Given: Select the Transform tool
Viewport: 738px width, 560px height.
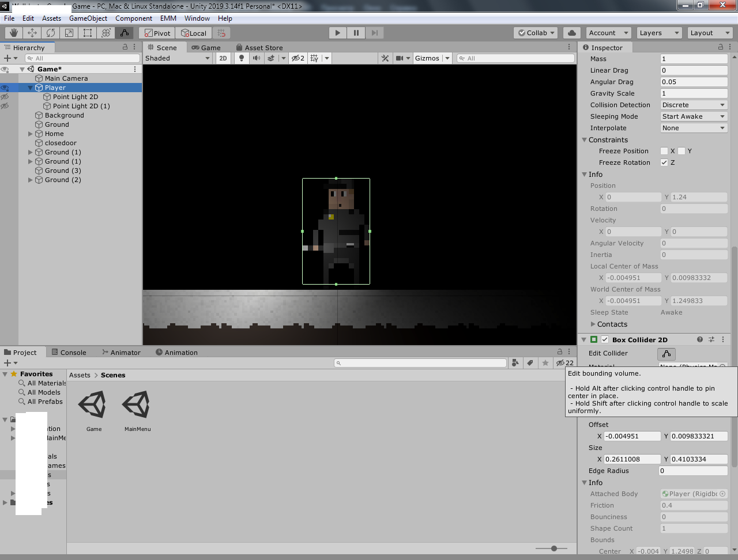Looking at the screenshot, I should [106, 33].
